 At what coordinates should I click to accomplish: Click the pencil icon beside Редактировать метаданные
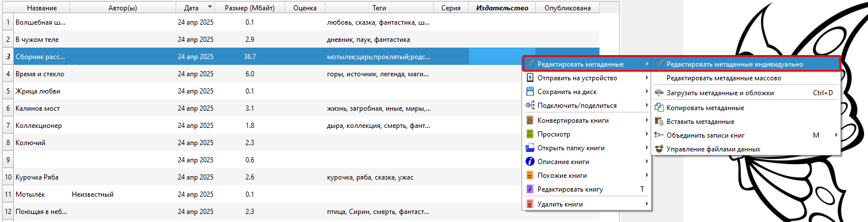(531, 64)
